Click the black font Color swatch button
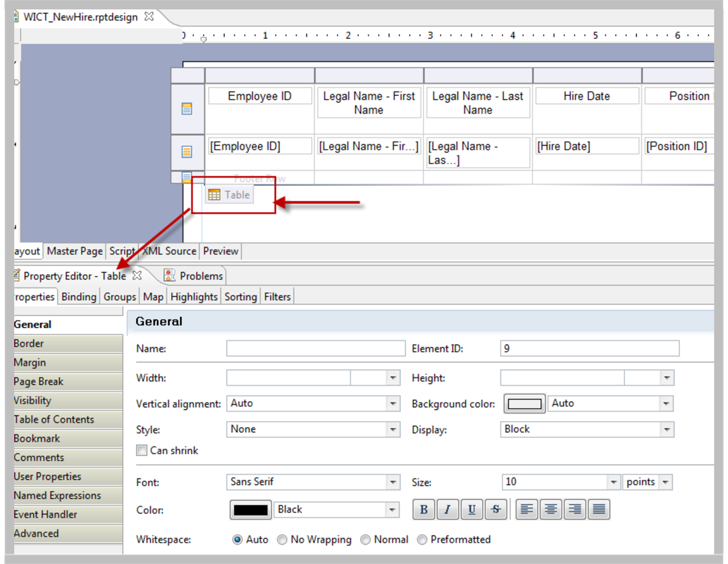 tap(251, 510)
